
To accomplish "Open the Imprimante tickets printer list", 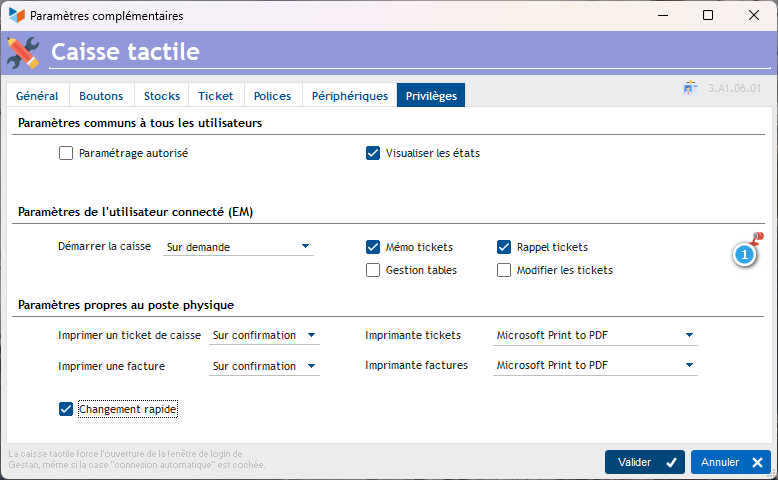I will click(596, 336).
